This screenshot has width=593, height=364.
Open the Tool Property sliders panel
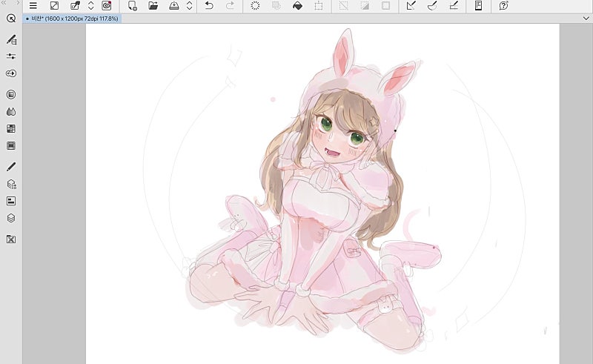(x=11, y=56)
